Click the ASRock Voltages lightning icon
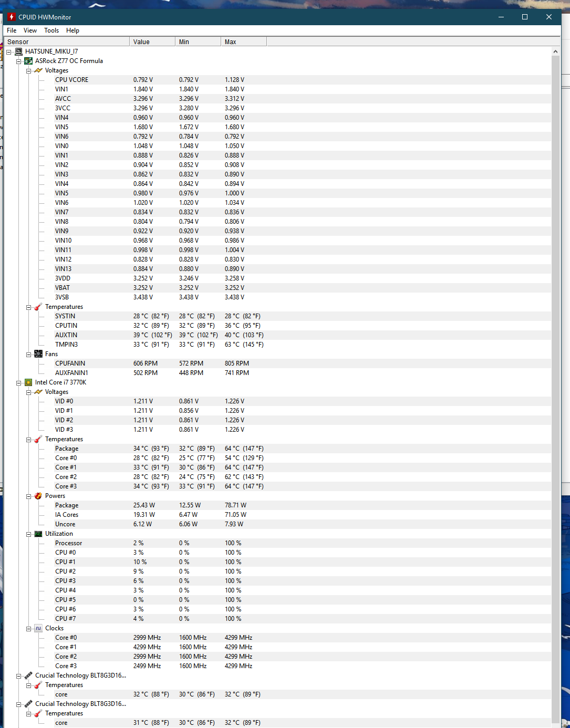 coord(38,70)
